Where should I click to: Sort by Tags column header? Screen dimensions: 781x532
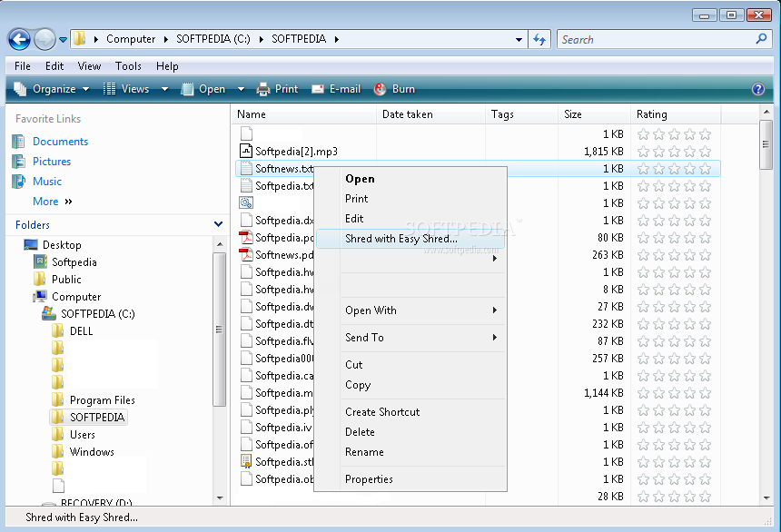click(x=521, y=114)
